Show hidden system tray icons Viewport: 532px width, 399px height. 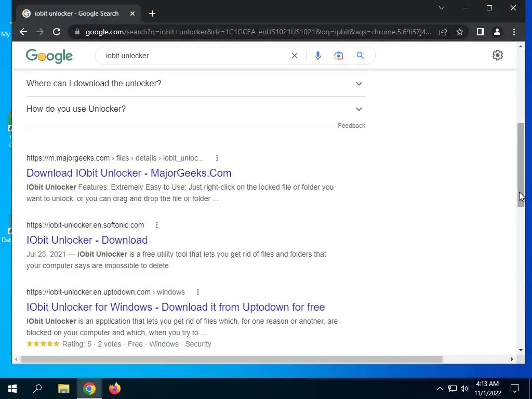pyautogui.click(x=440, y=389)
